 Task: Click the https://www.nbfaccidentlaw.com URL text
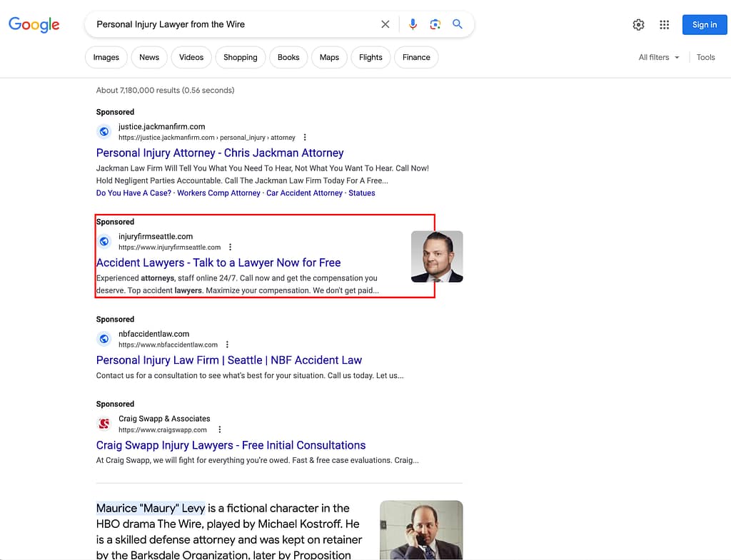(x=168, y=345)
